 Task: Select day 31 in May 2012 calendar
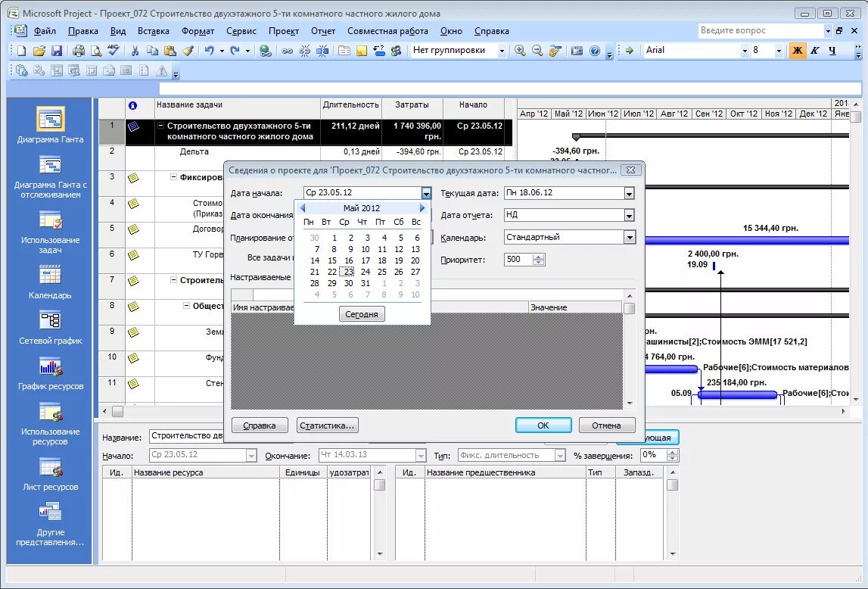pyautogui.click(x=366, y=283)
